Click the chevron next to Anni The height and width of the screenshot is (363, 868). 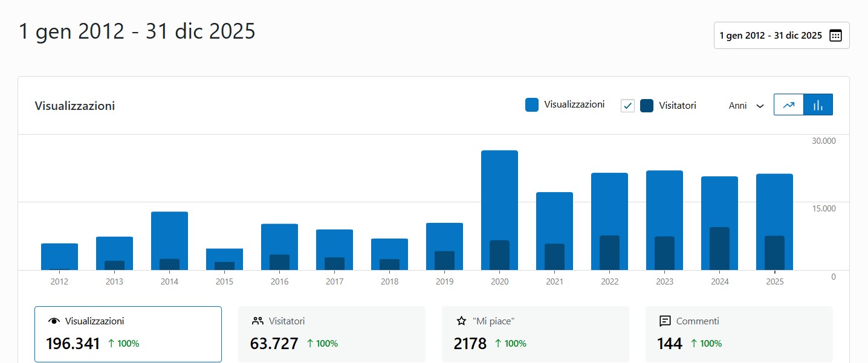(760, 106)
